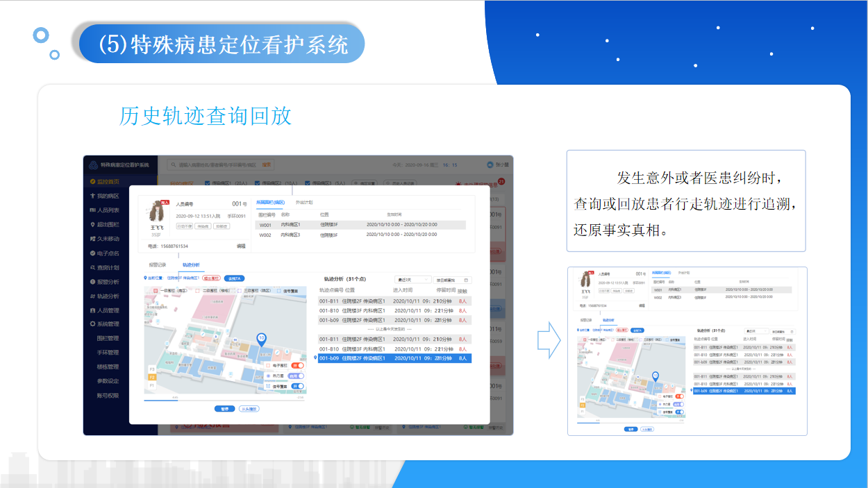Screen dimensions: 868x488
Task: Click the blue 表找TA button in large dialog
Action: [x=235, y=278]
